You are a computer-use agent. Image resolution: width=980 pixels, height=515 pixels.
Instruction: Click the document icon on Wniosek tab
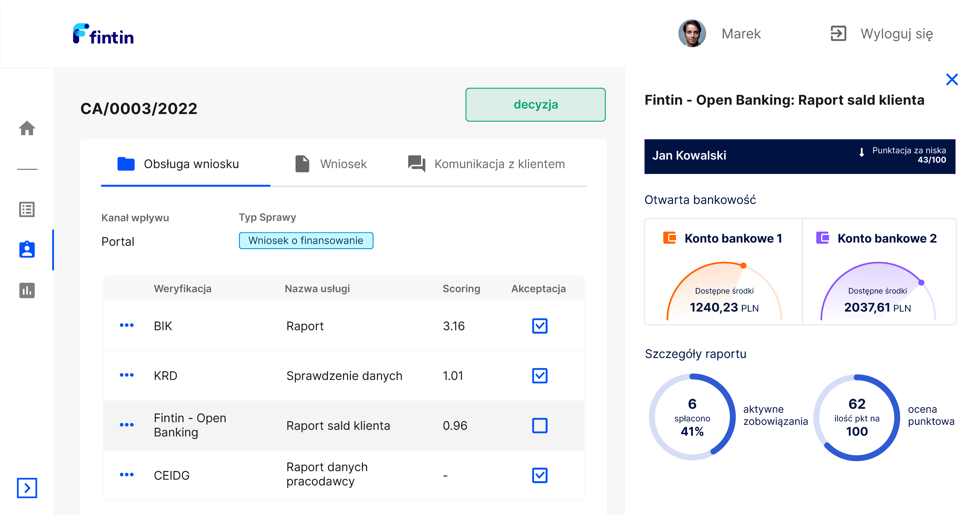click(x=302, y=164)
